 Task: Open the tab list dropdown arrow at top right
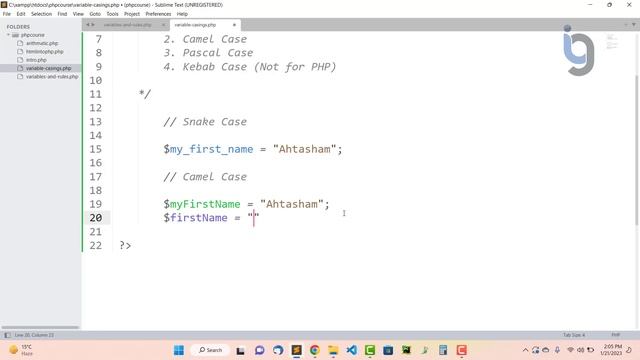(x=633, y=25)
